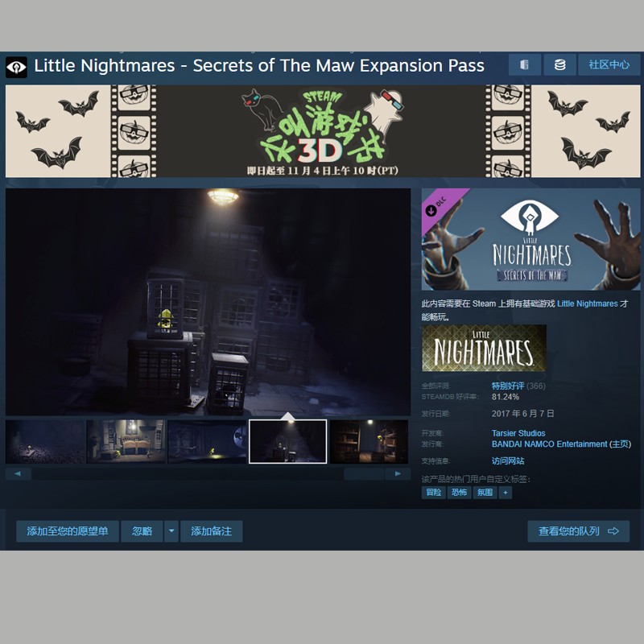This screenshot has height=644, width=644.
Task: Open the publisher 主页 homepage link
Action: [x=620, y=444]
